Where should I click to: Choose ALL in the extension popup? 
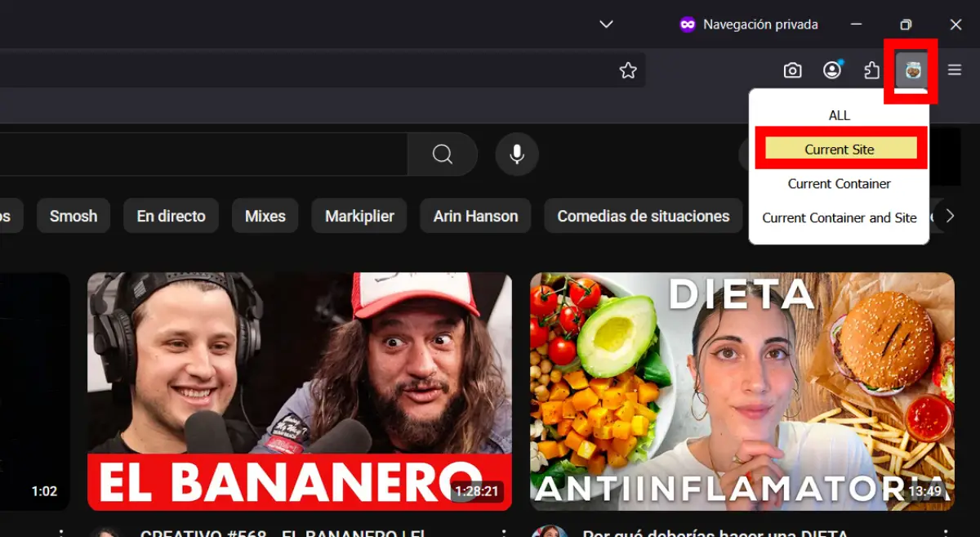coord(839,115)
